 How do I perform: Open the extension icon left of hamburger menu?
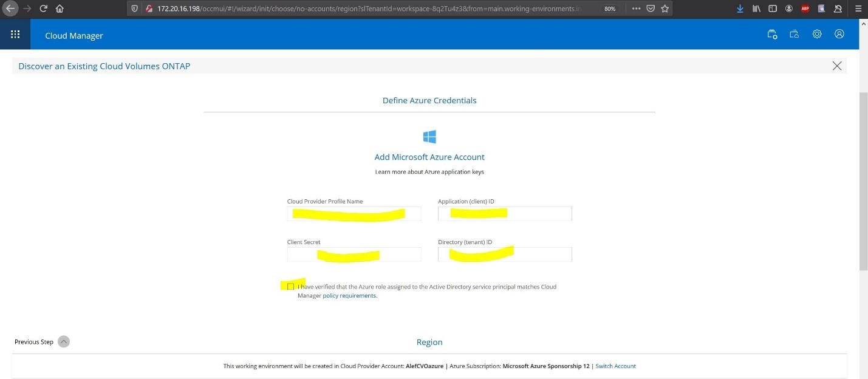pos(838,9)
